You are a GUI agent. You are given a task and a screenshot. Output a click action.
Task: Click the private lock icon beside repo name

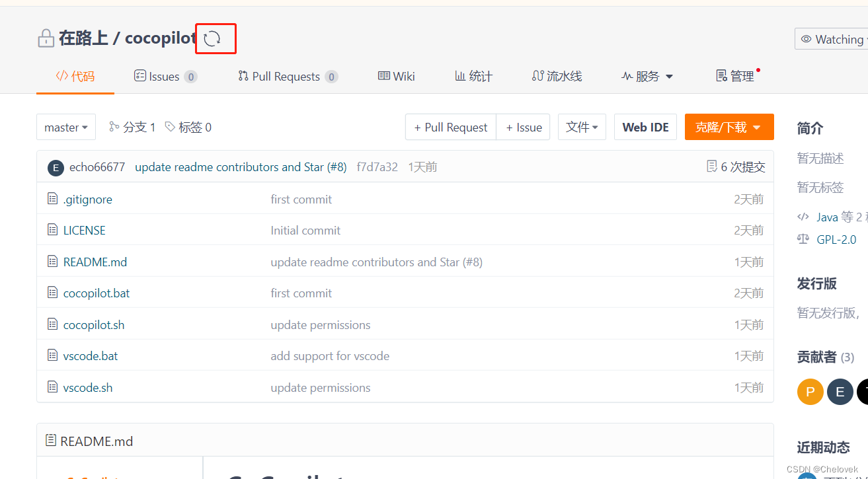point(46,38)
